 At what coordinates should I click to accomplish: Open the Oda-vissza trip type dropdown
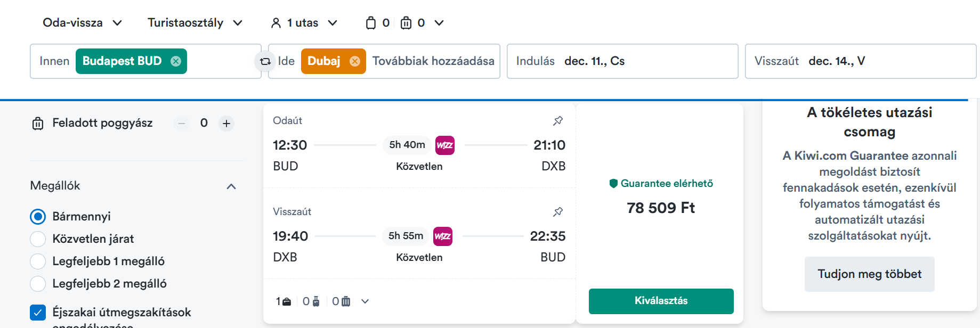click(x=83, y=23)
